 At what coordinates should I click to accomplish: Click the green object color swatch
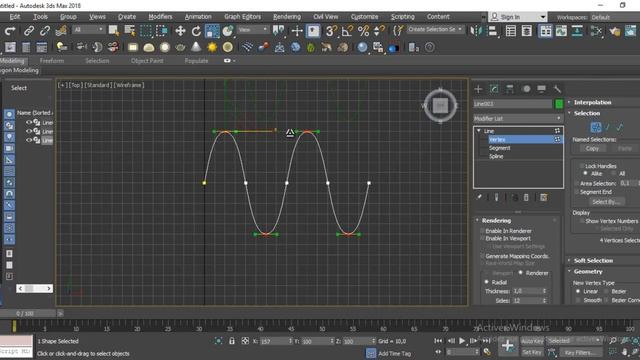pos(559,104)
